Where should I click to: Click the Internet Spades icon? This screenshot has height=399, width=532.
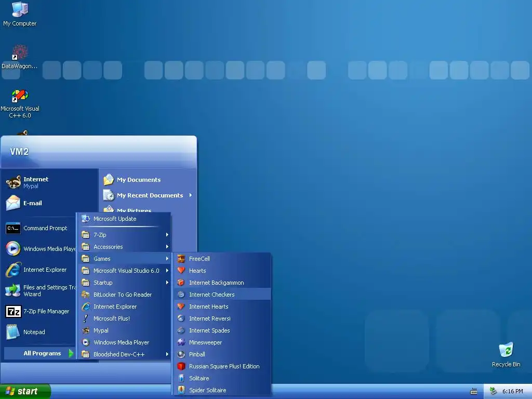point(181,330)
